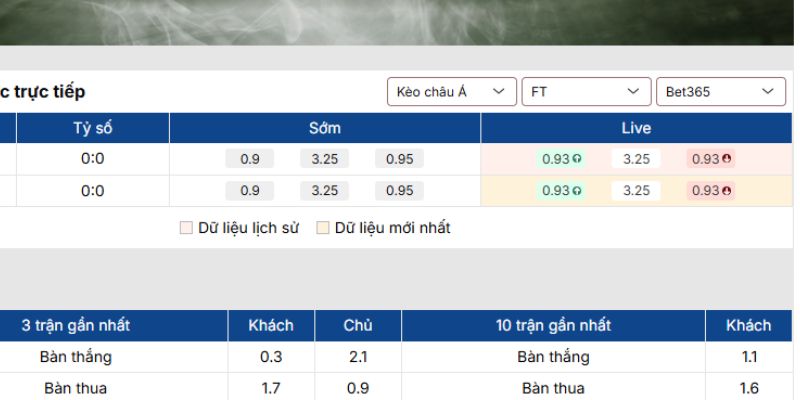Click the down arrow icon in second Live row
This screenshot has width=800, height=400.
pos(727,191)
